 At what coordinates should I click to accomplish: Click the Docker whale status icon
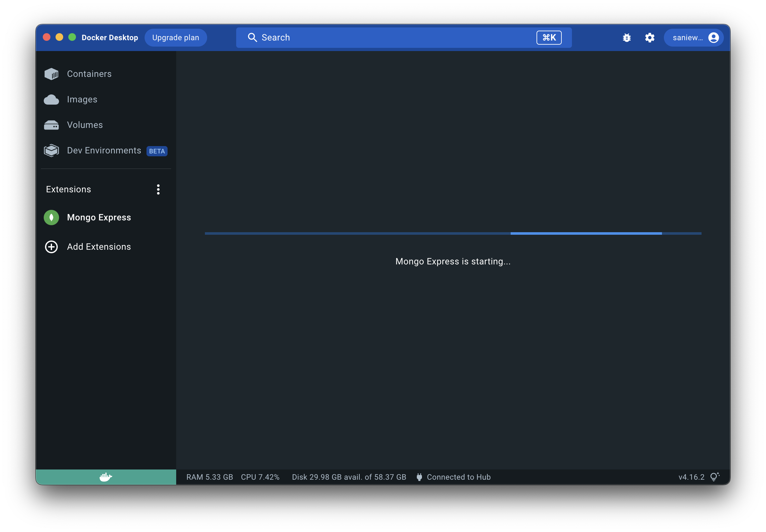point(106,477)
